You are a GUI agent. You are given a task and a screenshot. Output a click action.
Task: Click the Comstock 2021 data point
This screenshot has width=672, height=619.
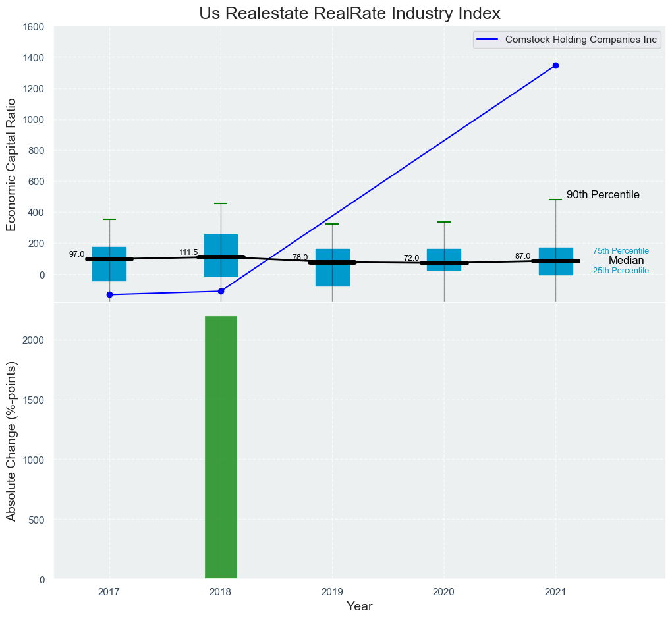(555, 65)
